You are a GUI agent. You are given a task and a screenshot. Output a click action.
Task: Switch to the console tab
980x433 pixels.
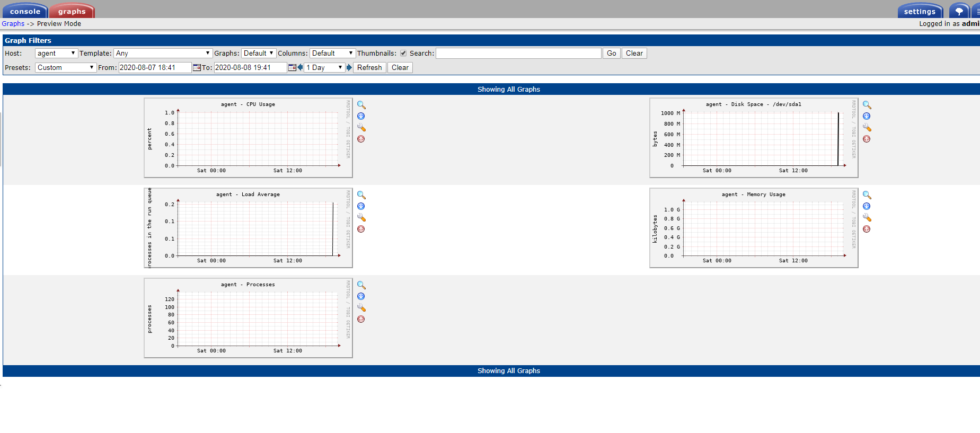[x=25, y=11]
